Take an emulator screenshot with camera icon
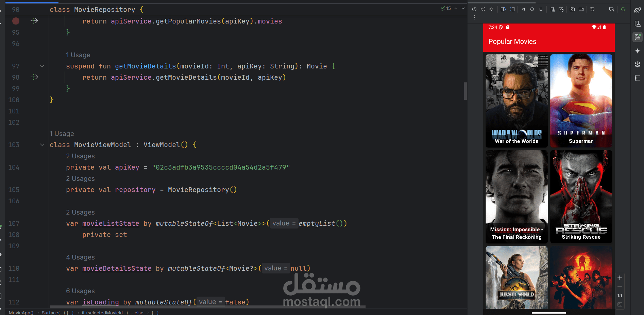The width and height of the screenshot is (644, 315). [x=572, y=9]
